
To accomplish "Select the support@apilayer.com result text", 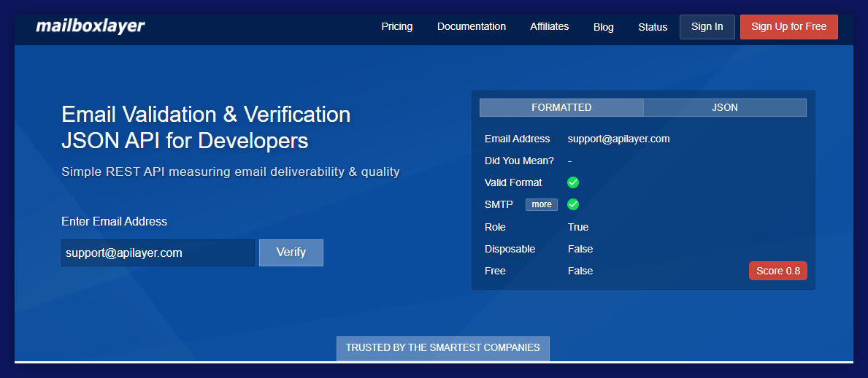I will (619, 139).
